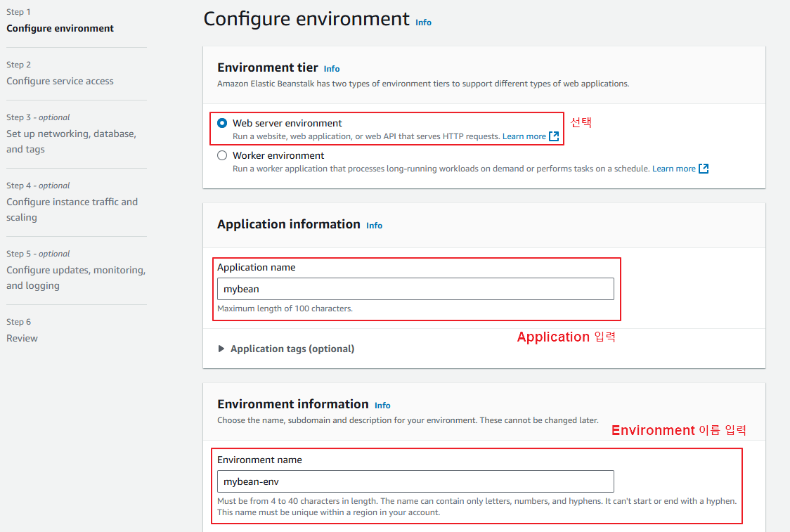Open external link icon for Web server Learn more
Viewport: 790px width, 532px height.
coord(554,136)
